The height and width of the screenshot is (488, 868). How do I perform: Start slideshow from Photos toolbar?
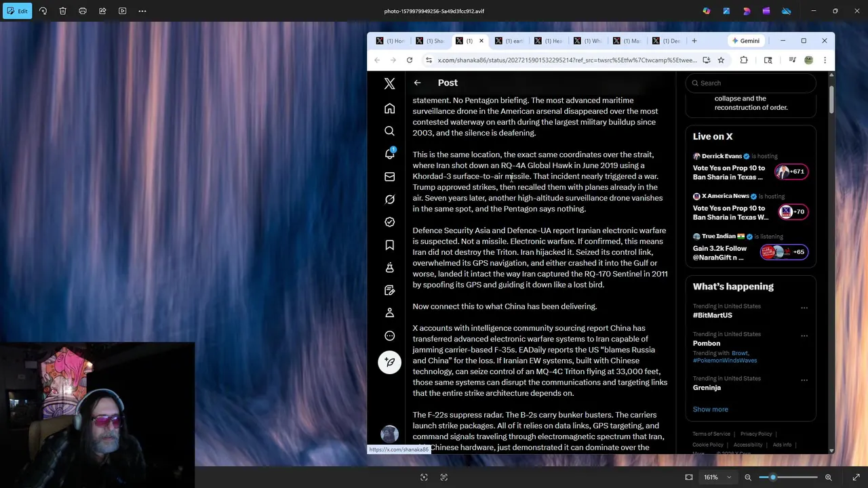coord(122,11)
